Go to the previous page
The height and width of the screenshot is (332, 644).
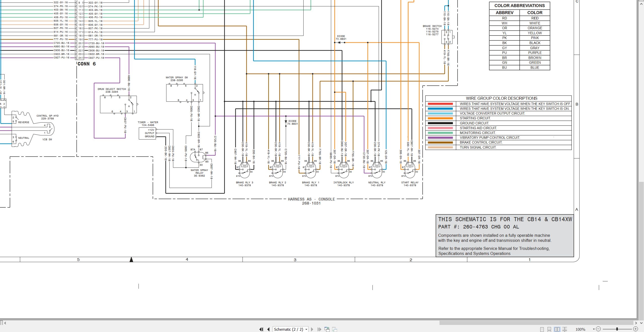268,329
